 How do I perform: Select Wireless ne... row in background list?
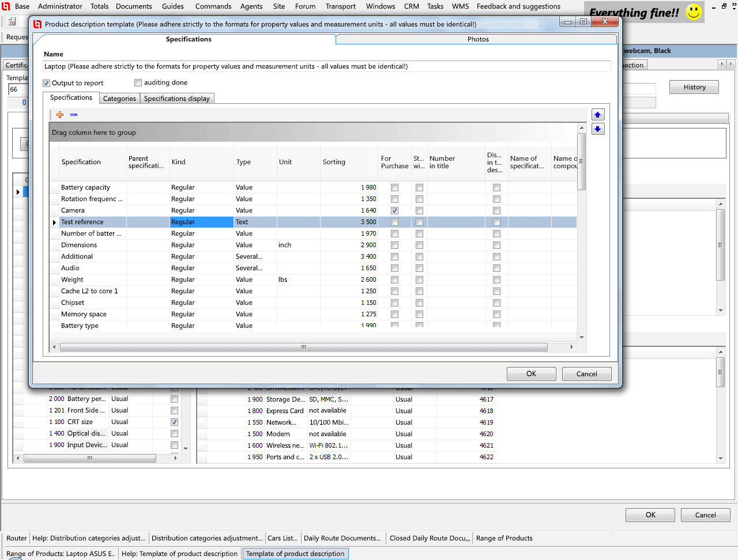pos(346,445)
